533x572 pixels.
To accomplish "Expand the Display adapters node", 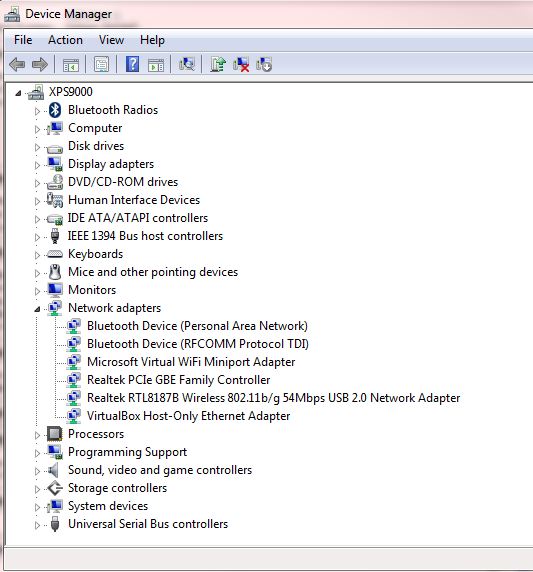I will pyautogui.click(x=37, y=165).
